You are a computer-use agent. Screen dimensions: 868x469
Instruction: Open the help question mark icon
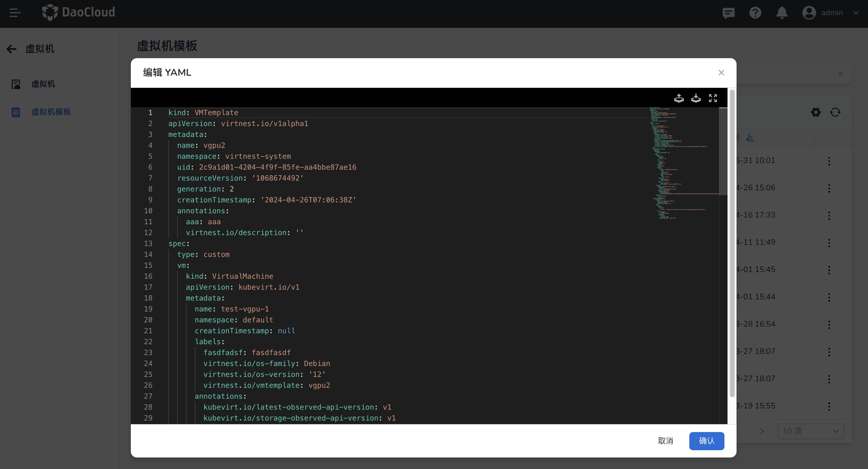coord(755,13)
